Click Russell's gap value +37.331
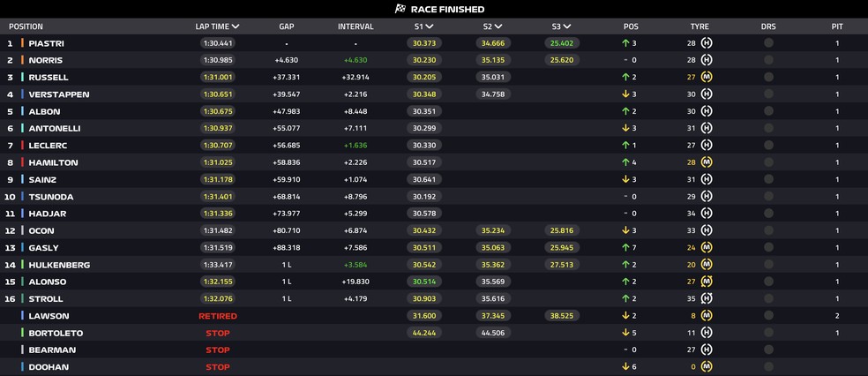868x376 pixels. [286, 77]
